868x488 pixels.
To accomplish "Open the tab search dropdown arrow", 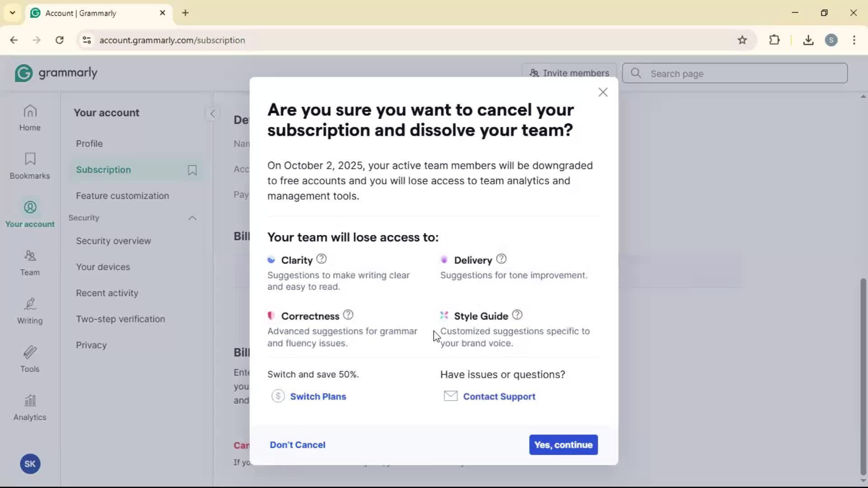I will point(12,13).
